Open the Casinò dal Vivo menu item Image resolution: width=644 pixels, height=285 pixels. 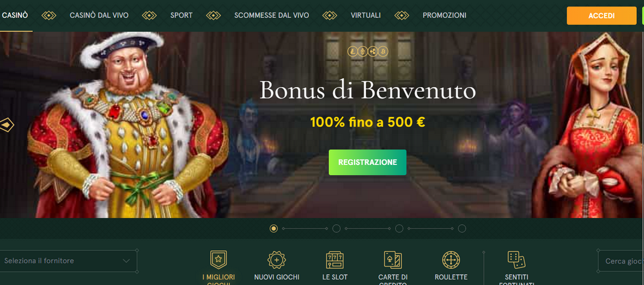(99, 15)
